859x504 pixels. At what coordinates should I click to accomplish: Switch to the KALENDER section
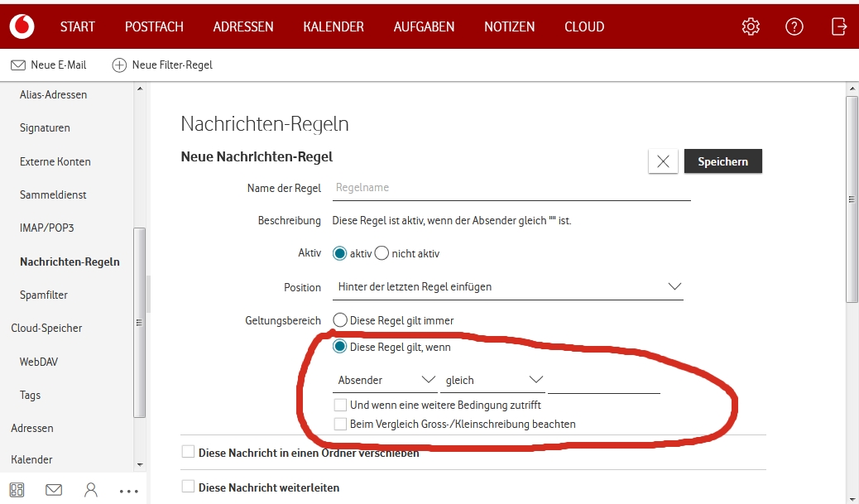(x=333, y=26)
